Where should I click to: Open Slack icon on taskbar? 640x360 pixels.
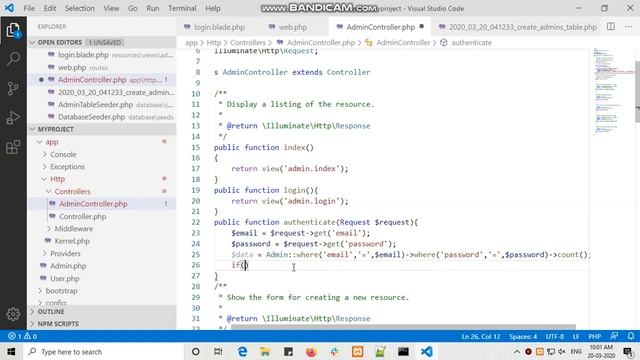[334, 351]
